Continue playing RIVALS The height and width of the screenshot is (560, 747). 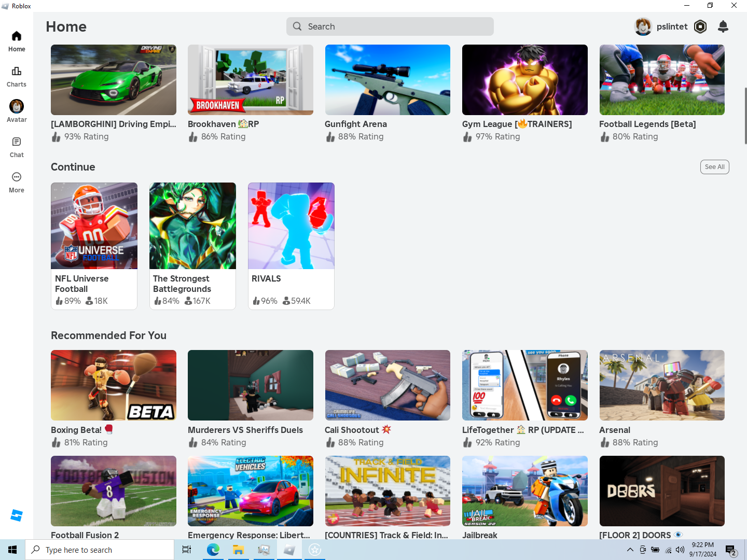(291, 246)
